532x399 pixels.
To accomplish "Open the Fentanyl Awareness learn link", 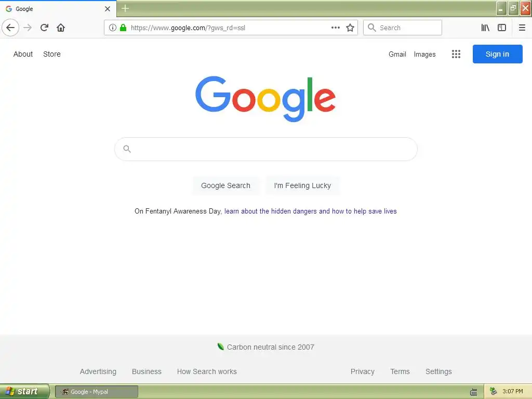I will pos(311,211).
